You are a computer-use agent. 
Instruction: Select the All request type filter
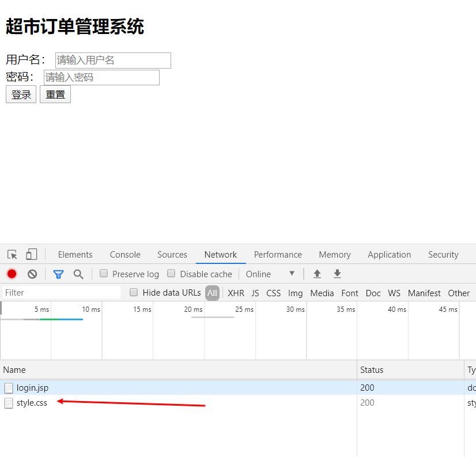(x=212, y=293)
